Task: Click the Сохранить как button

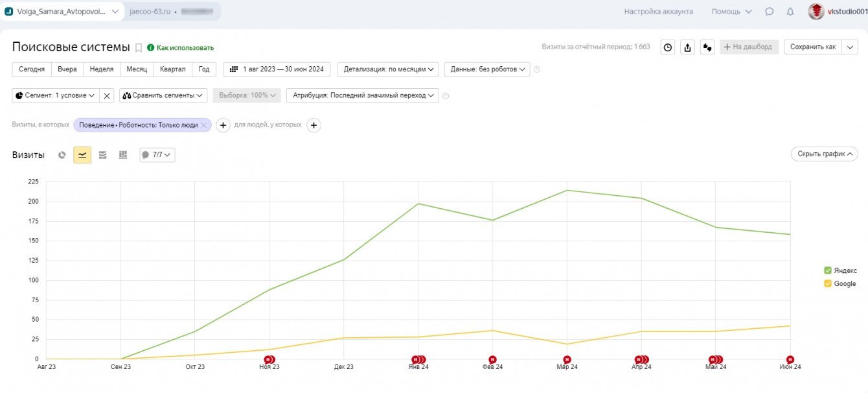Action: [813, 47]
